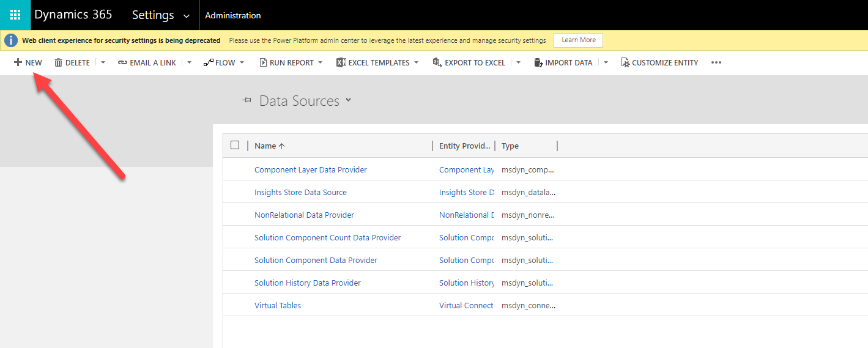Click the Email a Link chain icon
Image resolution: width=868 pixels, height=348 pixels.
click(x=122, y=62)
